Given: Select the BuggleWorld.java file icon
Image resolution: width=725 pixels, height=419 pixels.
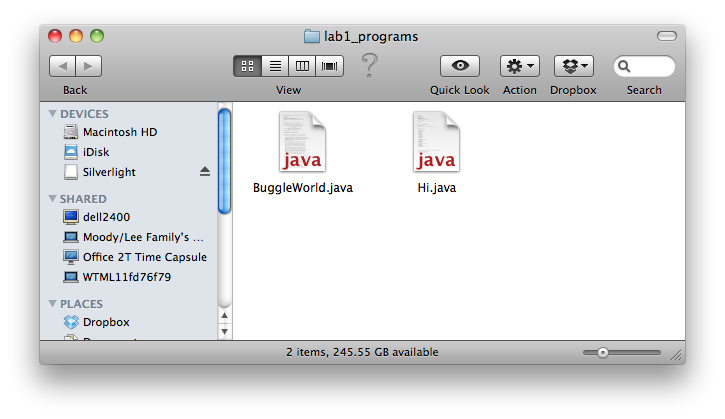Looking at the screenshot, I should pos(302,142).
